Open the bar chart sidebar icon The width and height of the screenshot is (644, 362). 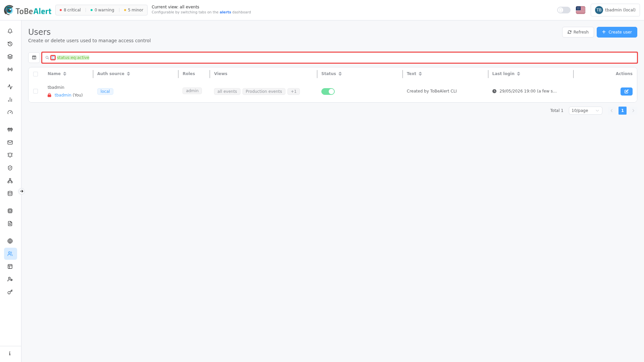tap(10, 100)
